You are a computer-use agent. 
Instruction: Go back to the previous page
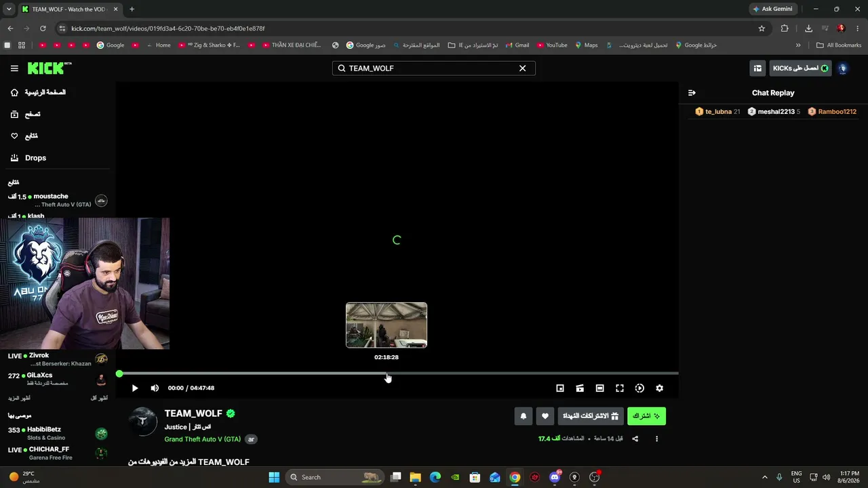(x=10, y=28)
